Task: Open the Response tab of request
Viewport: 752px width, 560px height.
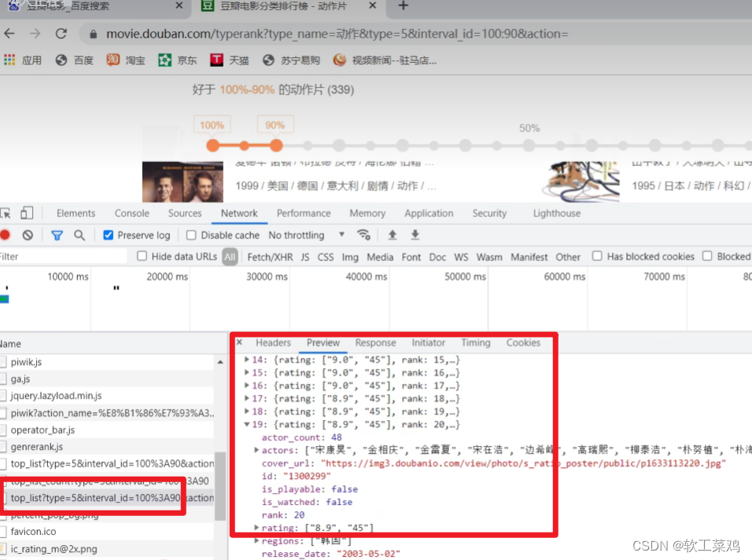Action: (375, 343)
